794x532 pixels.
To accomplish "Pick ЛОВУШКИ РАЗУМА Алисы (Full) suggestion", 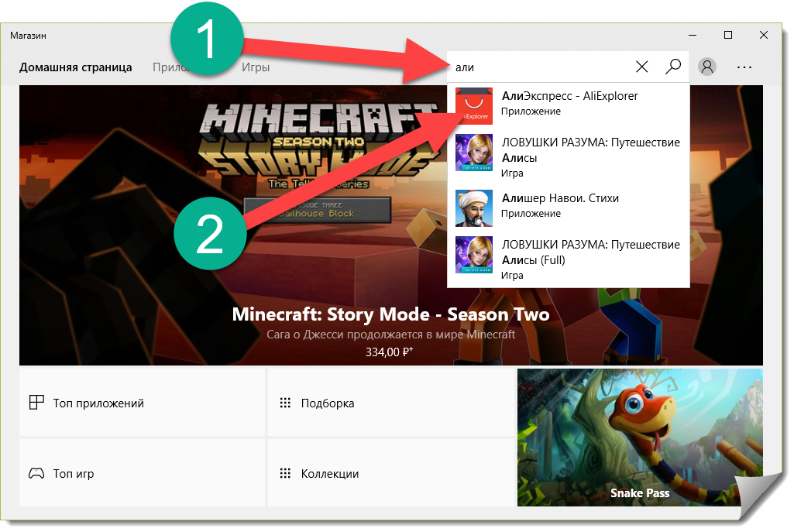I will [x=590, y=252].
